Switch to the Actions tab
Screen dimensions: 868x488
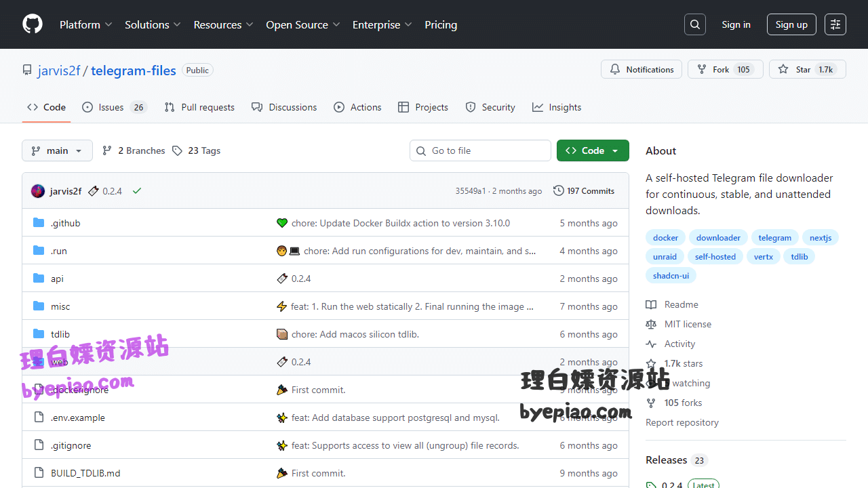pos(357,107)
